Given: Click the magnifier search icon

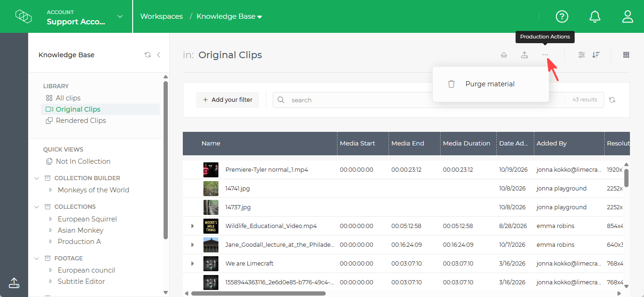Looking at the screenshot, I should tap(281, 100).
